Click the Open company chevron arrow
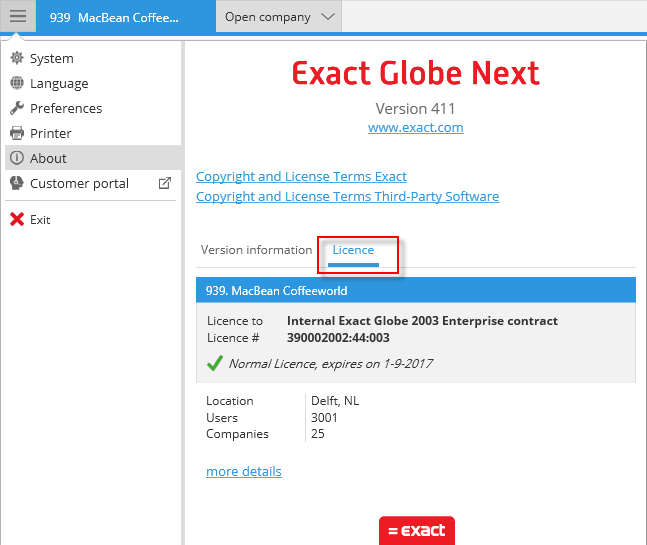 click(x=328, y=17)
